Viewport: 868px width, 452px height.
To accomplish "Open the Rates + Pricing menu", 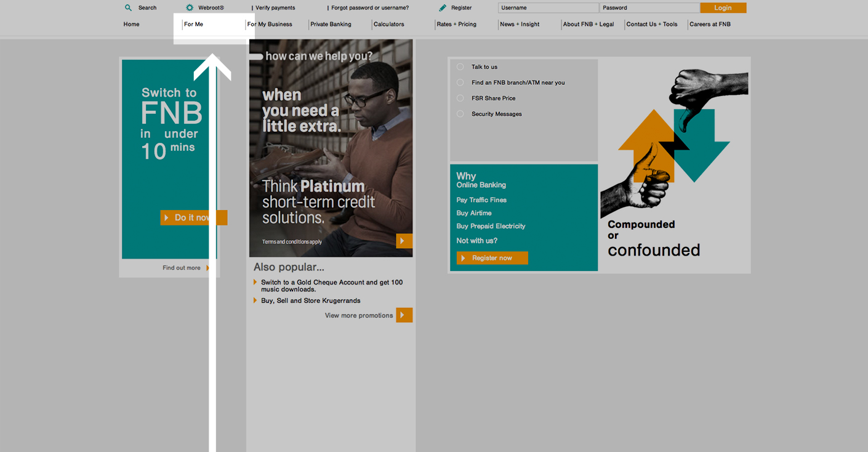I will point(457,25).
